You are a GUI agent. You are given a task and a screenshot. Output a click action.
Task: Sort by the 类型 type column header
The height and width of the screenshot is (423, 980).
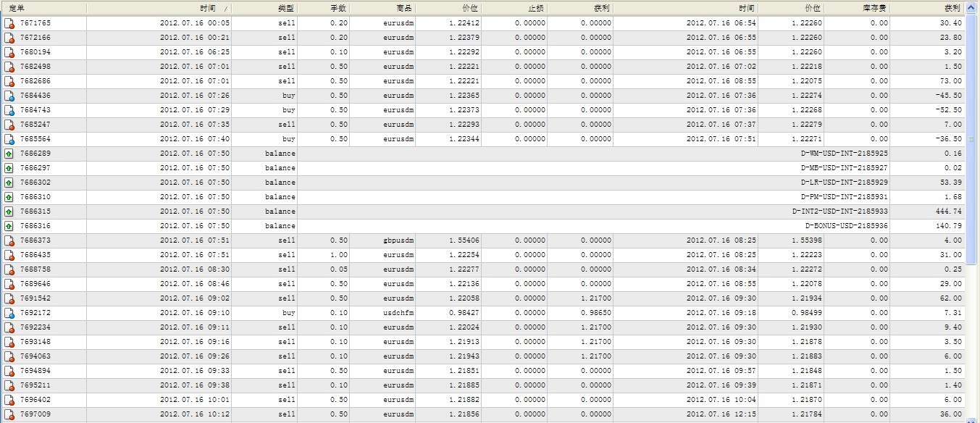click(x=265, y=8)
